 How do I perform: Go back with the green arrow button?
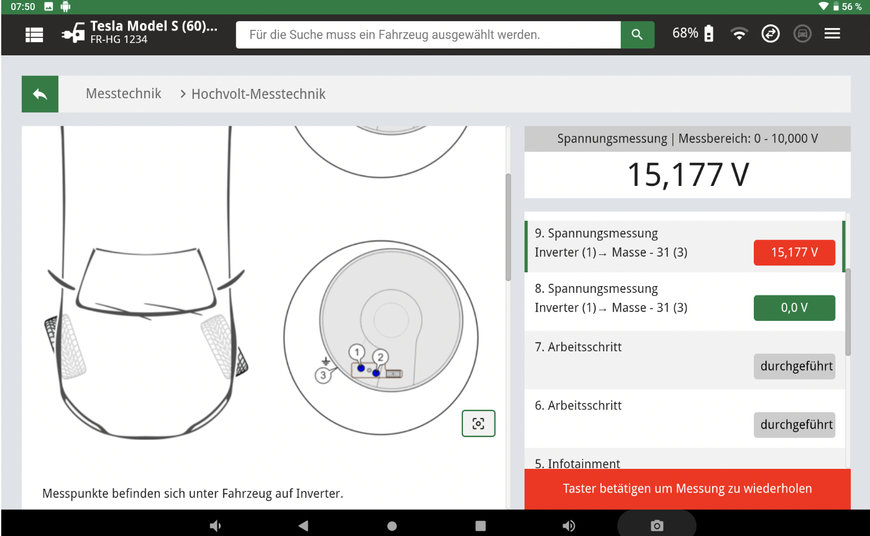(40, 94)
